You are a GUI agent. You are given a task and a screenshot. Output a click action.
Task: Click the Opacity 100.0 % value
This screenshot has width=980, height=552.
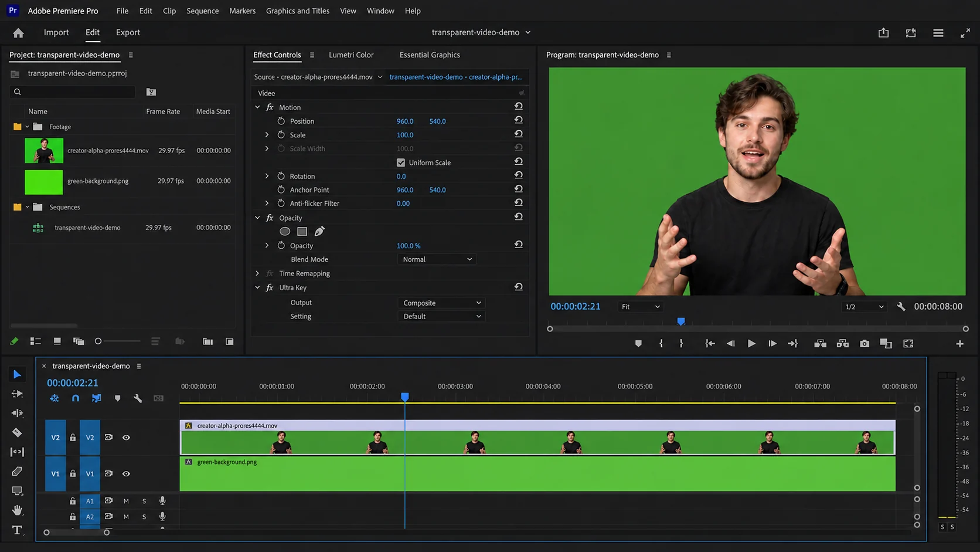coord(409,246)
